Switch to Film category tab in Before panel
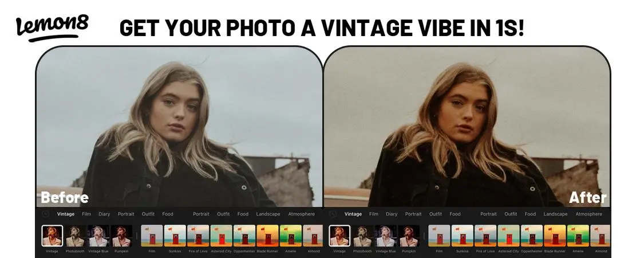 coord(86,214)
